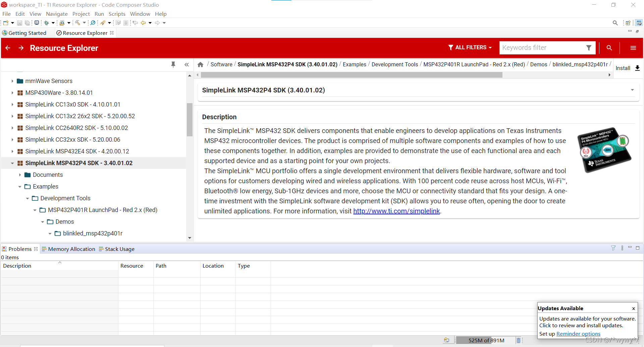
Task: Select blinkled_msp432p401r tree item
Action: click(93, 233)
